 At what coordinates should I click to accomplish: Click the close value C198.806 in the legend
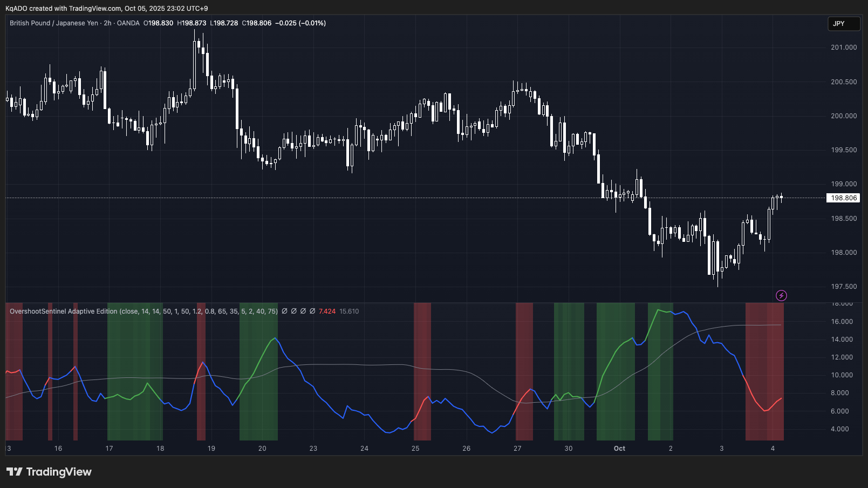point(257,23)
